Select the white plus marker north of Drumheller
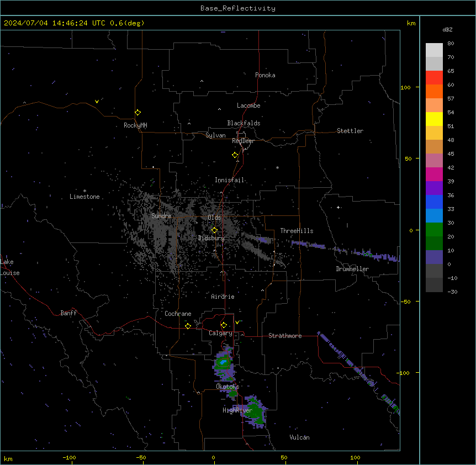The image size is (476, 465). click(x=338, y=207)
